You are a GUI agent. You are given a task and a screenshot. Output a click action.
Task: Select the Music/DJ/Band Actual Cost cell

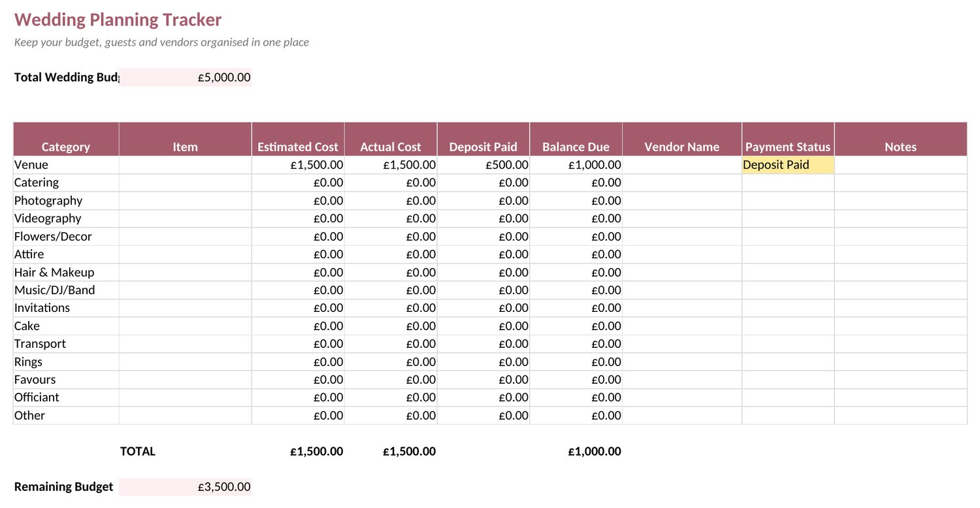pos(391,290)
